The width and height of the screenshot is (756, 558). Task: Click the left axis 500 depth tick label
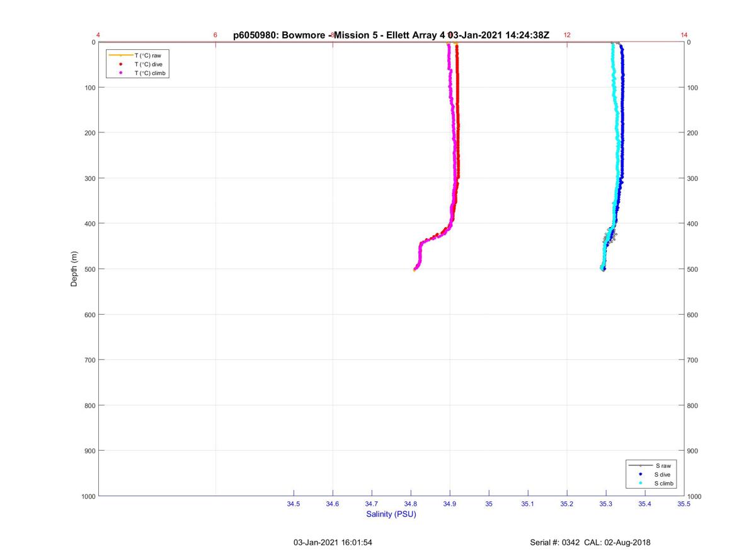click(90, 269)
